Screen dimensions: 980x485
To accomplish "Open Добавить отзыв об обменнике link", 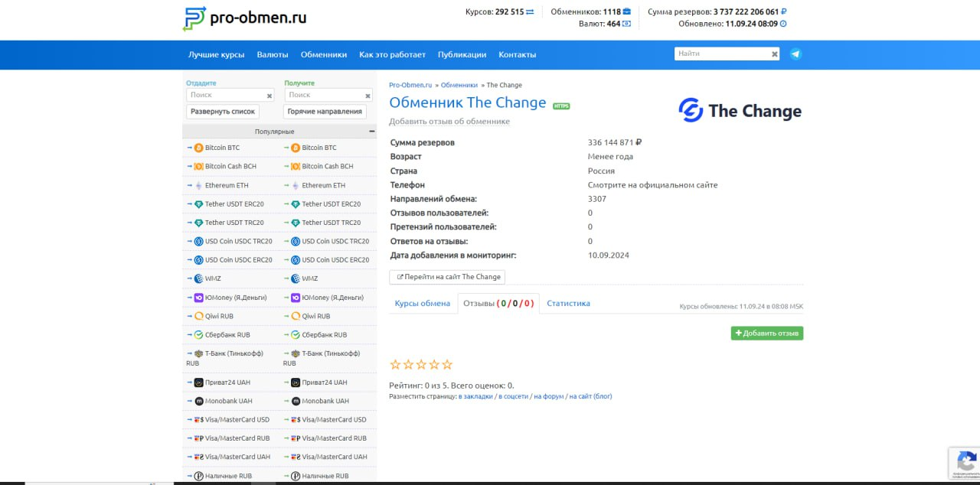I will point(449,121).
